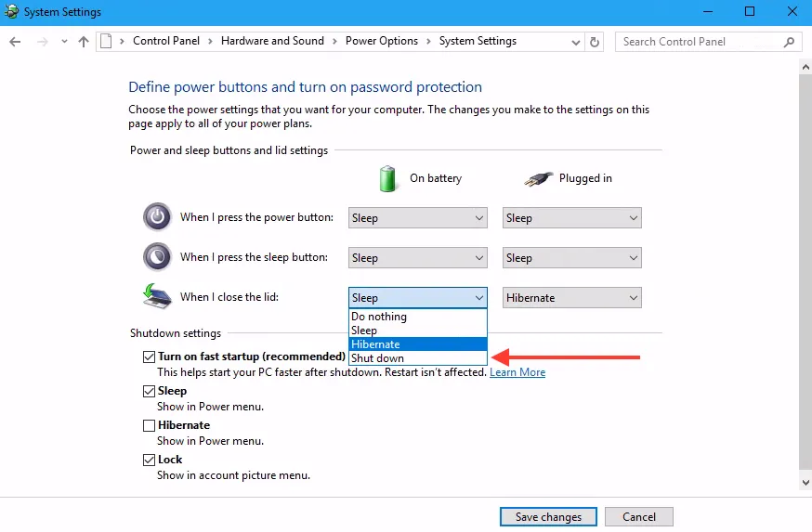Click the vertical scrollbar track

point(805,274)
